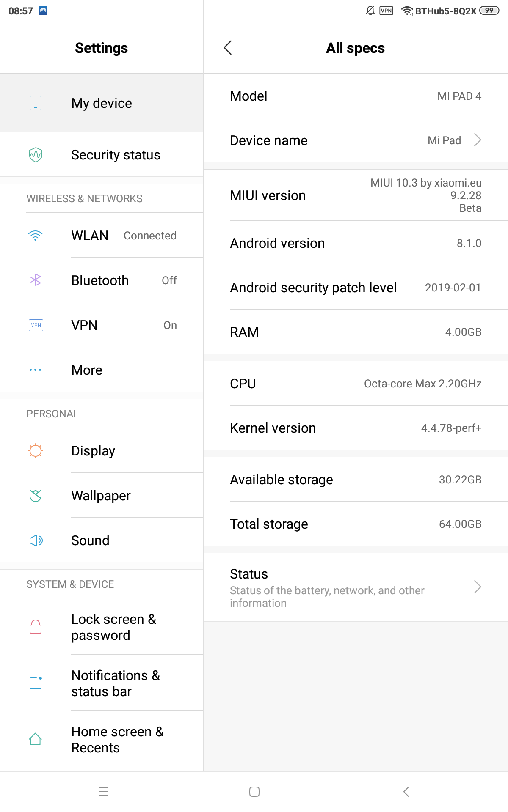The height and width of the screenshot is (812, 508).
Task: Tap the Notifications & status bar icon
Action: [36, 683]
